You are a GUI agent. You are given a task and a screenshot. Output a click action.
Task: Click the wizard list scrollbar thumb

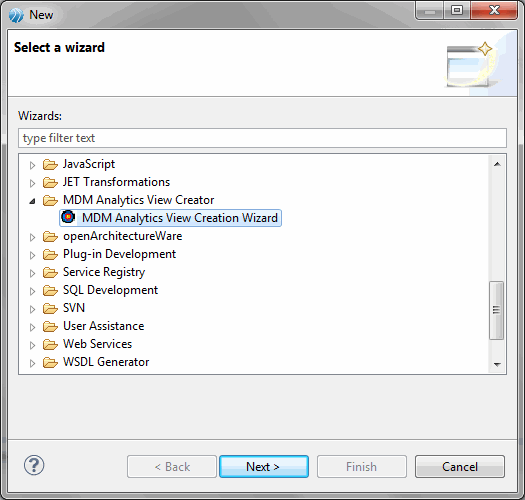click(496, 310)
